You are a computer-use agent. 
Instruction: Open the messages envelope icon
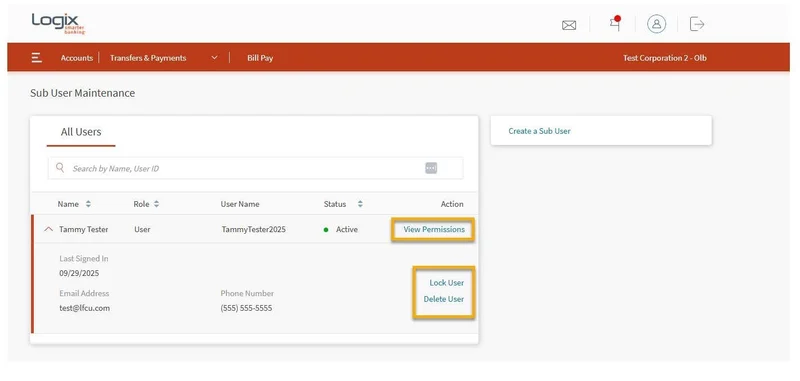tap(569, 25)
